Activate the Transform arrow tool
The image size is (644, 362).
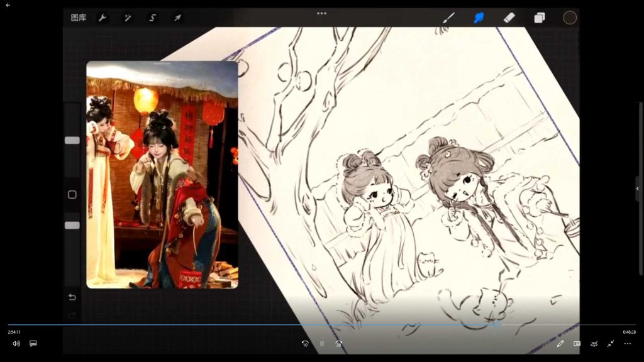click(177, 18)
